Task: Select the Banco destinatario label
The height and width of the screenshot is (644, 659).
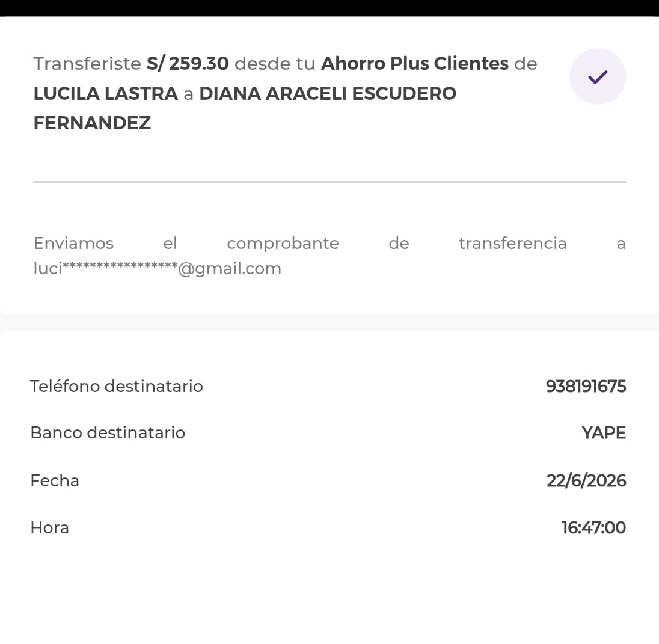Action: coord(108,432)
